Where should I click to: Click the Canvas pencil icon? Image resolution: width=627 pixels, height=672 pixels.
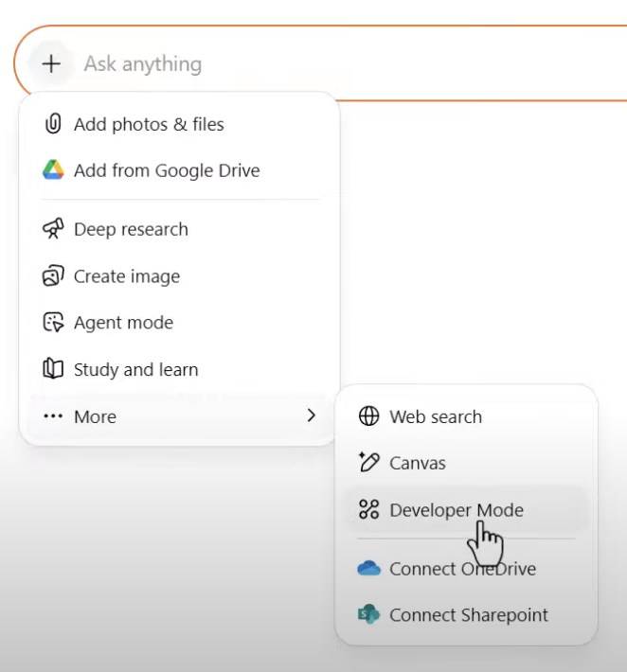[x=368, y=463]
